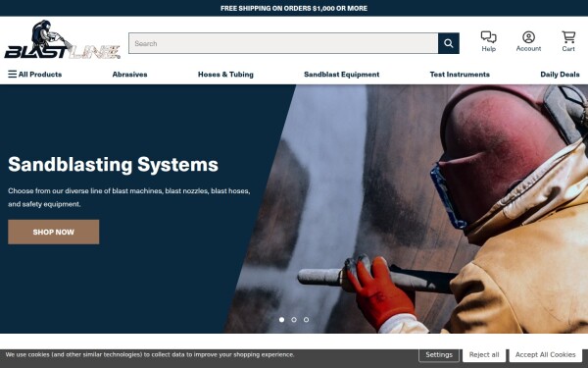The image size is (588, 368).
Task: Open the Help chat icon
Action: [x=489, y=41]
